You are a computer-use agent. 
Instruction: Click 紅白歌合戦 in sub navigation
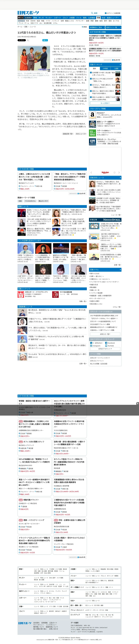[48, 23]
